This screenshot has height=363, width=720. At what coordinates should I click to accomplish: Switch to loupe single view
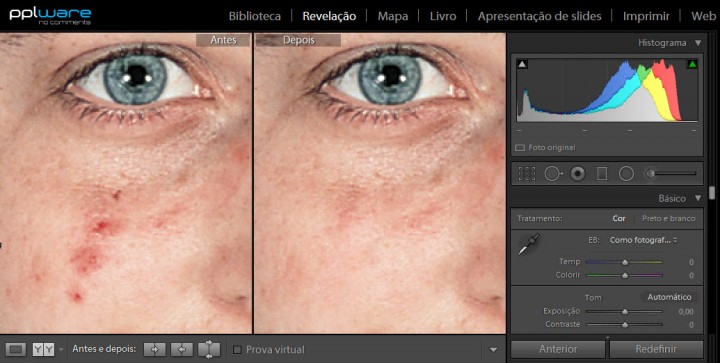(x=16, y=349)
